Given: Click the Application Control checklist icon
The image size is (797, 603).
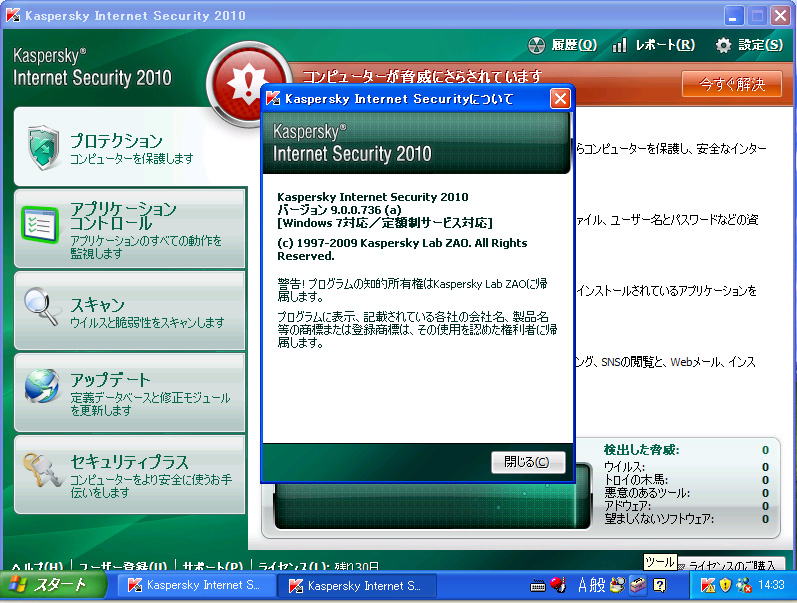Looking at the screenshot, I should point(40,224).
